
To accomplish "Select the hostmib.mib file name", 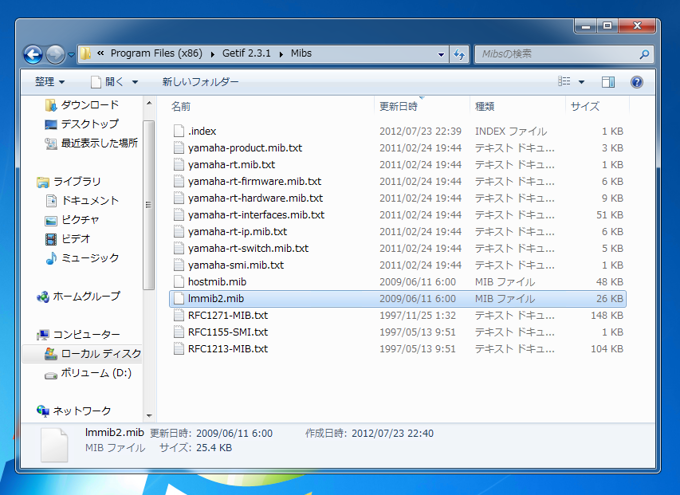I will [x=217, y=282].
